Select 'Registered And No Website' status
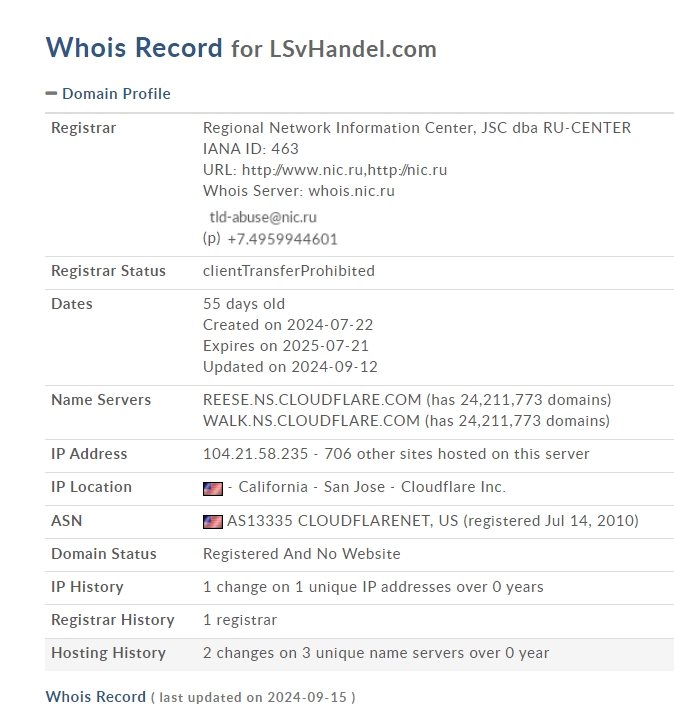The width and height of the screenshot is (674, 714). point(301,554)
